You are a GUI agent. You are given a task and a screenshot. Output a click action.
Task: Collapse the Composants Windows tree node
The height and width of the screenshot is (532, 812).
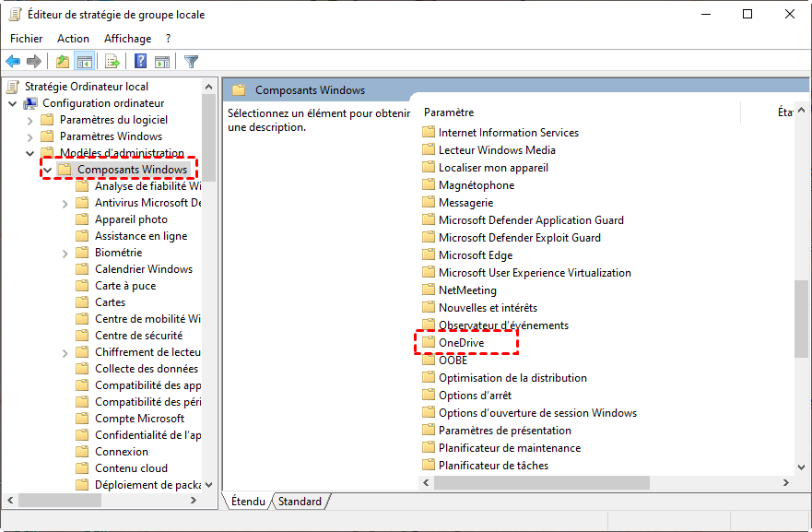(48, 170)
